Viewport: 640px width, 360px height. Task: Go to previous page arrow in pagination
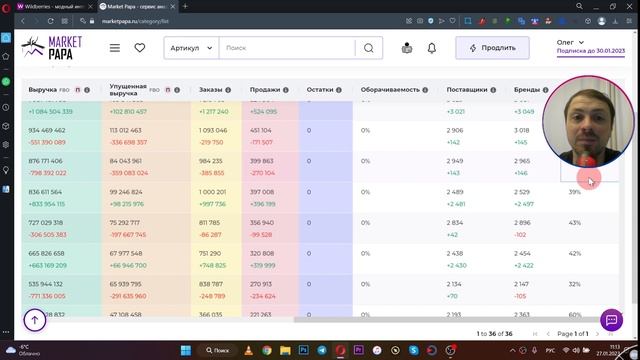pyautogui.click(x=548, y=334)
